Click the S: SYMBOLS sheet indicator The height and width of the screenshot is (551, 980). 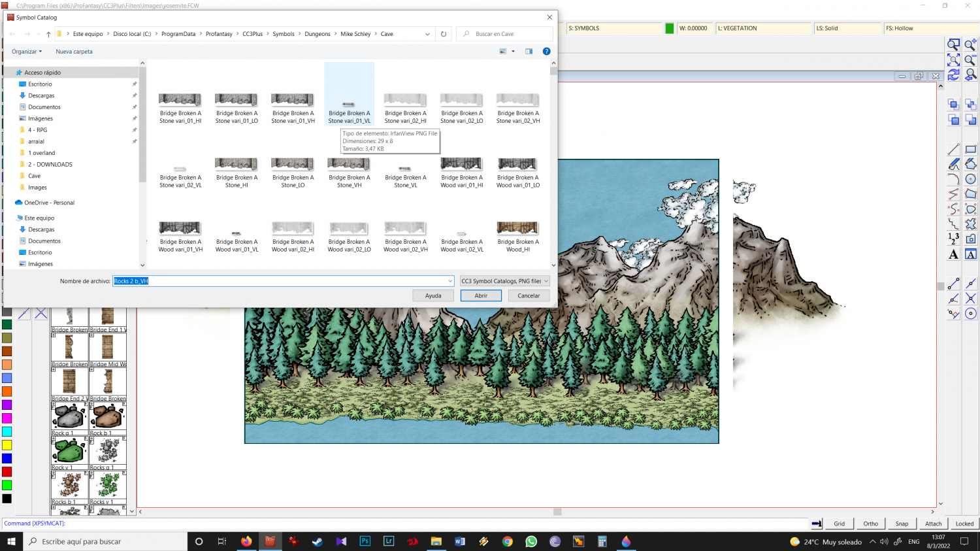click(x=614, y=28)
